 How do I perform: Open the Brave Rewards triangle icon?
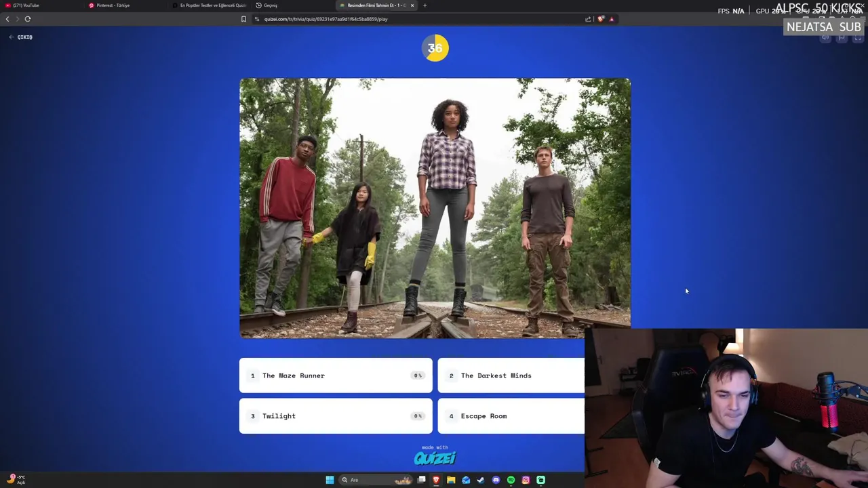612,19
